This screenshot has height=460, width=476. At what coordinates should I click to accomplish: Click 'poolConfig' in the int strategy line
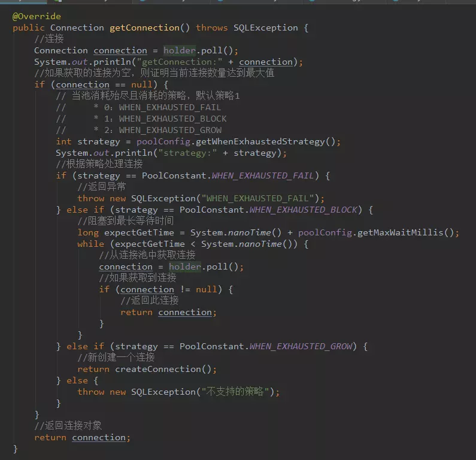point(163,141)
